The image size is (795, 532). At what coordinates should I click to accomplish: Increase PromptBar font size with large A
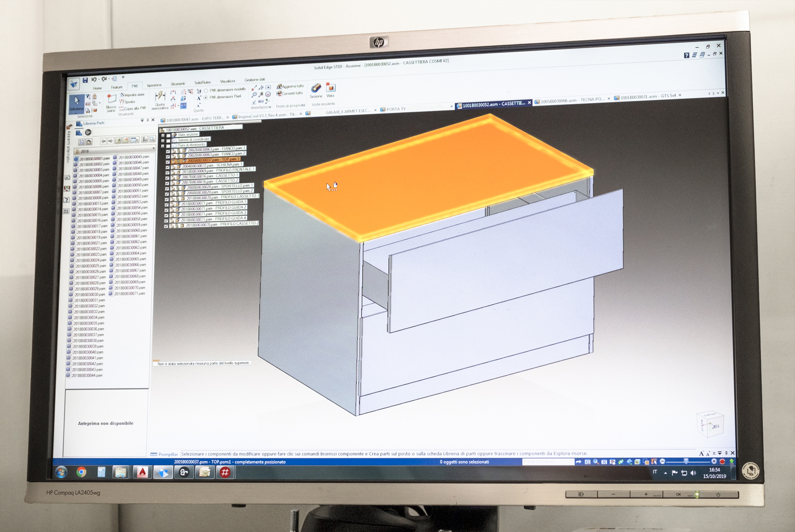[701, 453]
